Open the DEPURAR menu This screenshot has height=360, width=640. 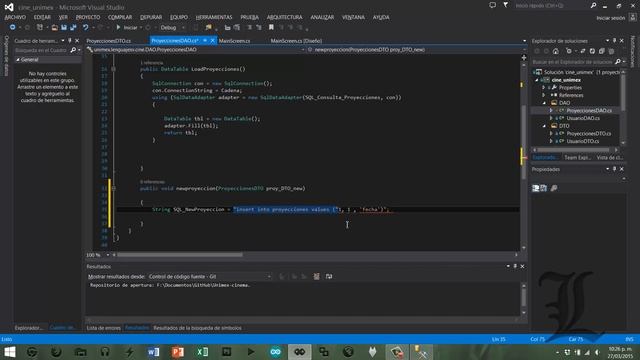click(x=151, y=17)
